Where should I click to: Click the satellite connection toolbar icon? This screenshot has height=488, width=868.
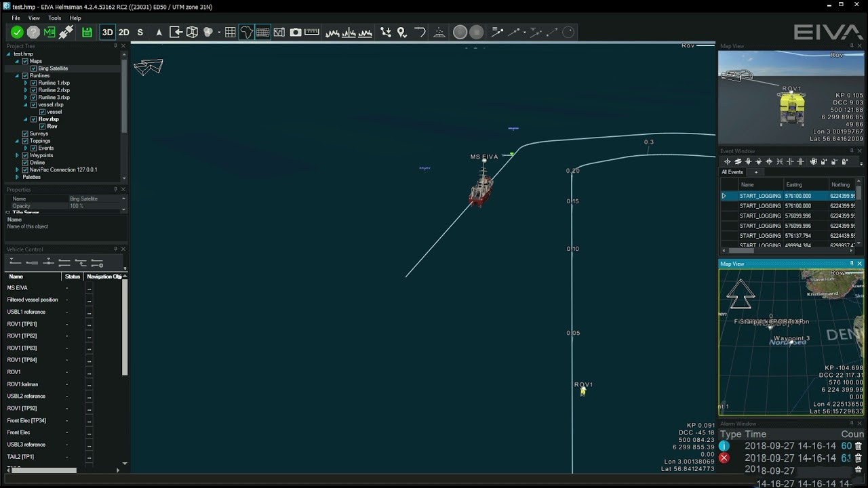tap(66, 32)
